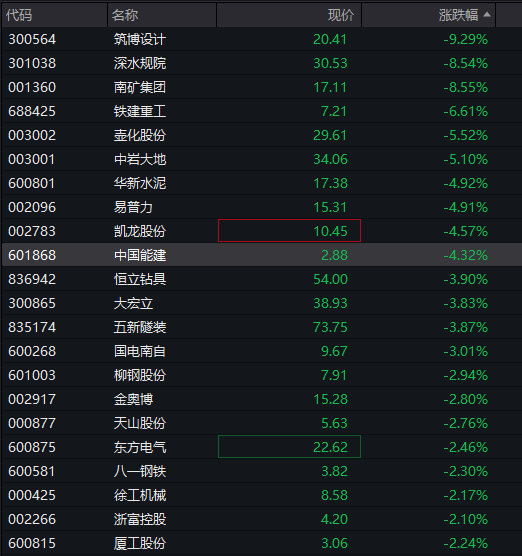Viewport: 522px width, 556px height.
Task: Click the 名称 column header
Action: tap(125, 15)
